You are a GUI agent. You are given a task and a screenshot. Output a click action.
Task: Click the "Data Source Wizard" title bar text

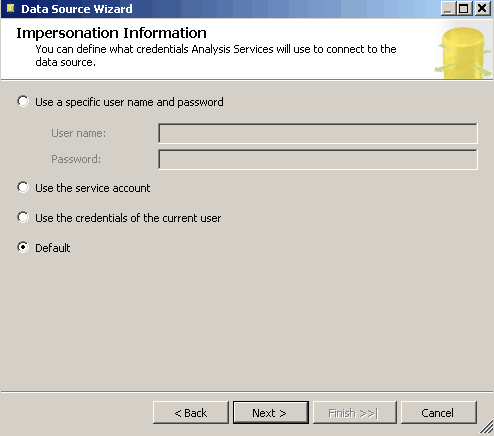click(x=77, y=9)
